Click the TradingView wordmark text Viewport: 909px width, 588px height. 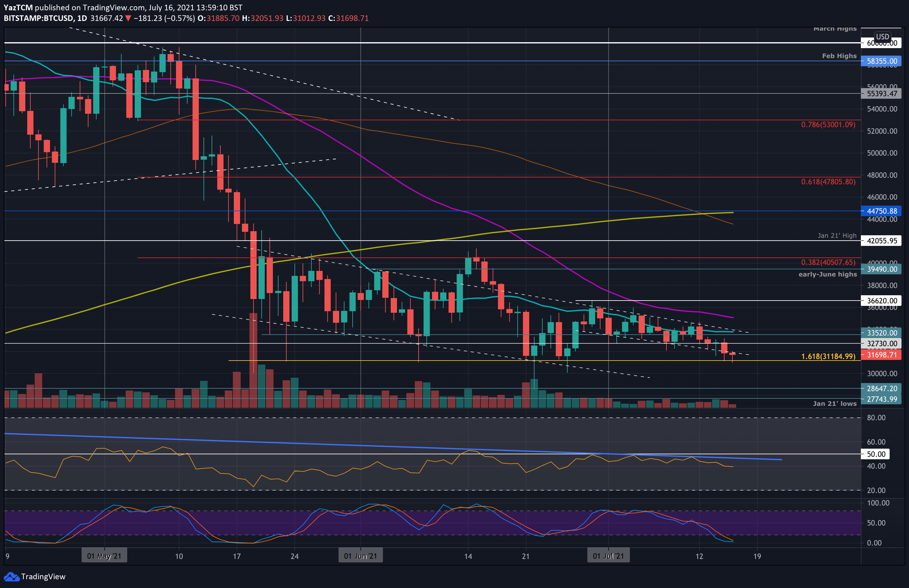[x=43, y=576]
